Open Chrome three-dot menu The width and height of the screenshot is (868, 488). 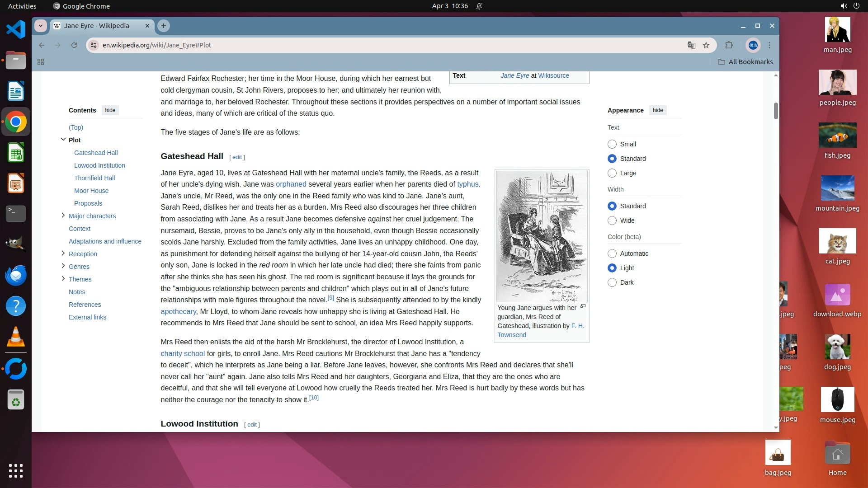coord(769,45)
